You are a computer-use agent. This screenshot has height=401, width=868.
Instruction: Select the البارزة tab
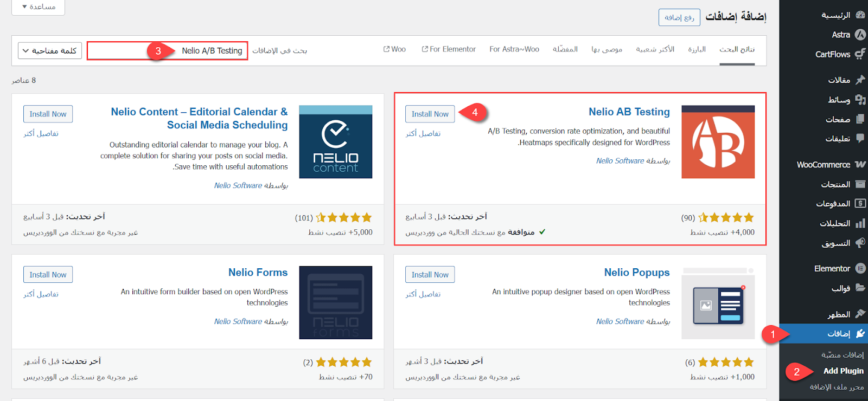coord(697,49)
